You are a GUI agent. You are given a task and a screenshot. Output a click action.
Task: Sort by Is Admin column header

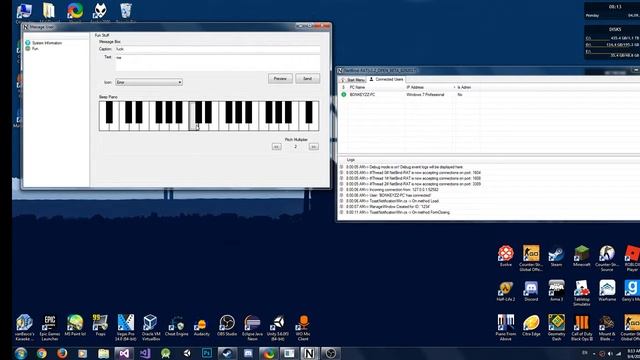464,87
